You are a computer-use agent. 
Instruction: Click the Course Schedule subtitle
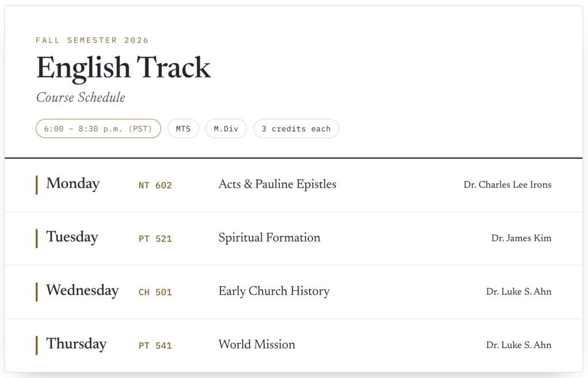pyautogui.click(x=80, y=98)
